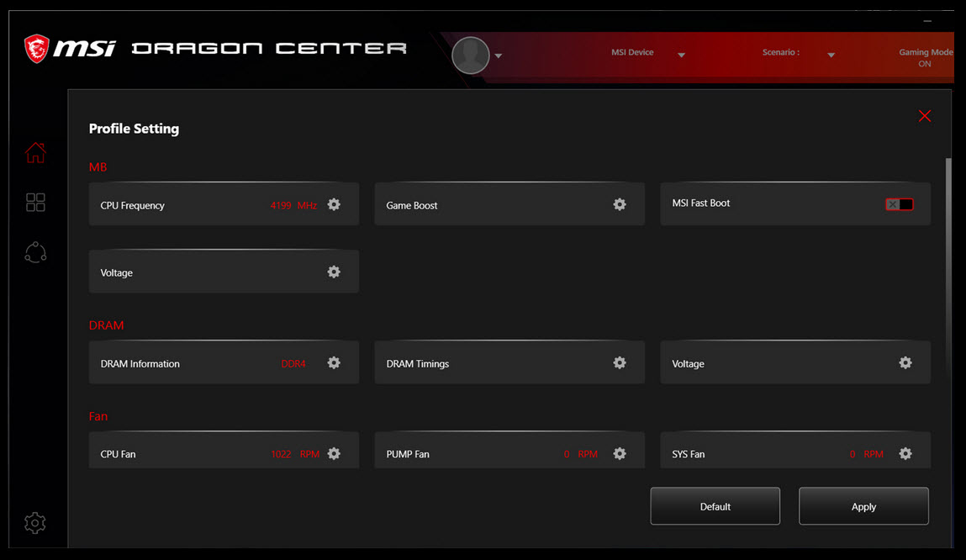Expand the user account dropdown arrow
The image size is (966, 560).
499,56
